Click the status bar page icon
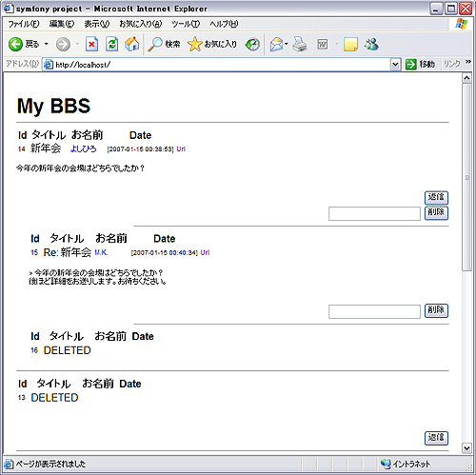This screenshot has height=475, width=476. pyautogui.click(x=9, y=464)
